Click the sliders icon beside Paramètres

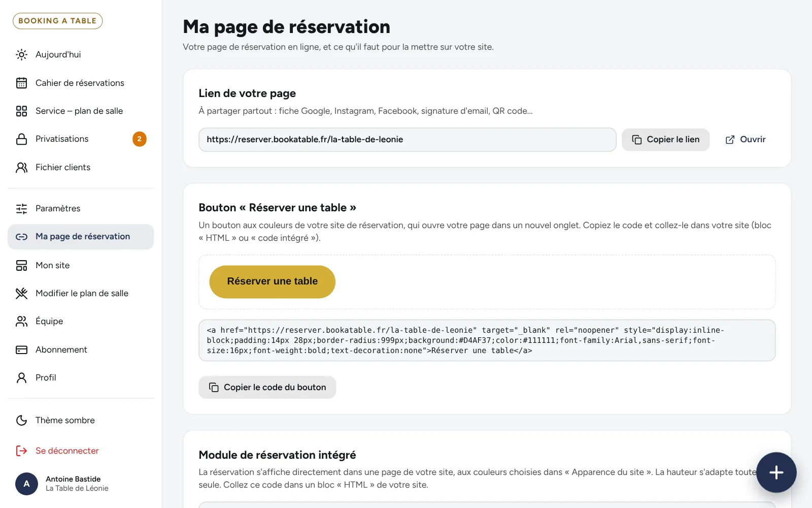pos(21,208)
